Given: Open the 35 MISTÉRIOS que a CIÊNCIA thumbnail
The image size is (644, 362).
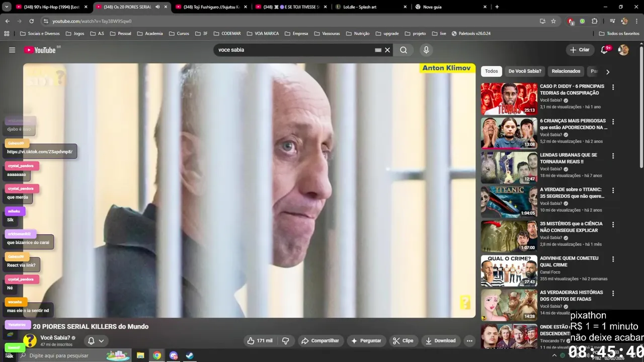Looking at the screenshot, I should point(509,236).
